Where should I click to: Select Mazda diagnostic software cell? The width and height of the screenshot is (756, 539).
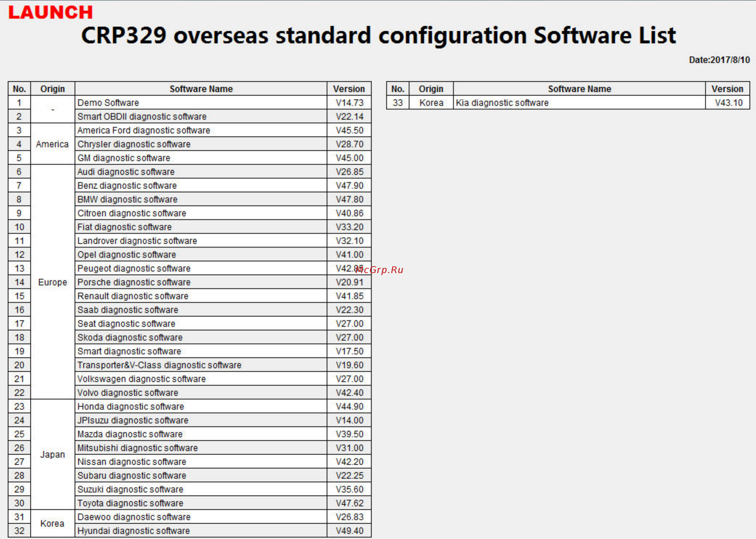coord(201,434)
